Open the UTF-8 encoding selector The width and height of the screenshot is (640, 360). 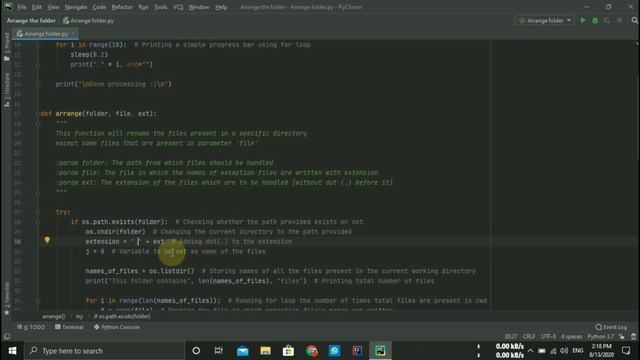coord(548,337)
